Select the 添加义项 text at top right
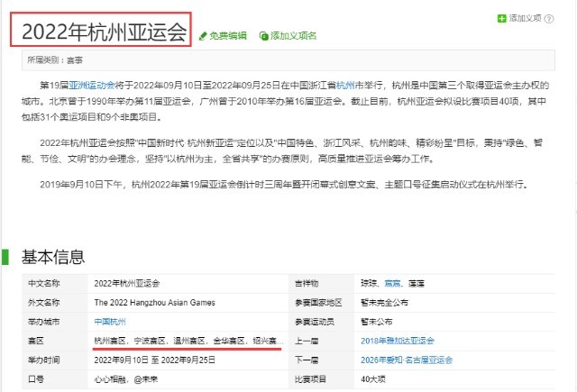Screen dimensions: 577x392 click(526, 18)
